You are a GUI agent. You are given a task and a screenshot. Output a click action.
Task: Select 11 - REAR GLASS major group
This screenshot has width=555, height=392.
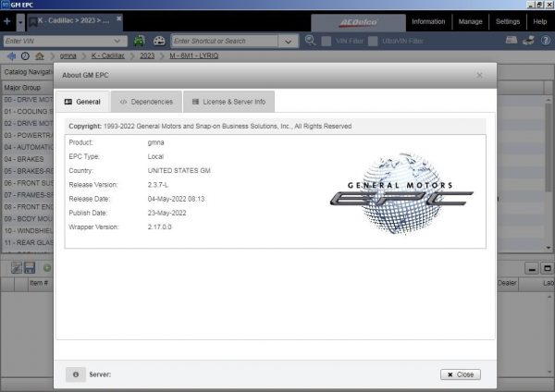pyautogui.click(x=28, y=243)
